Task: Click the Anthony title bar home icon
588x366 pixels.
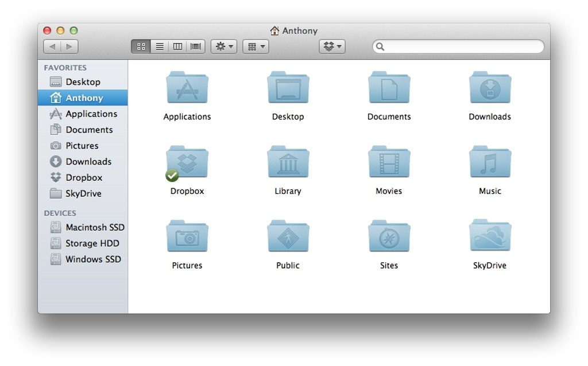Action: [274, 31]
